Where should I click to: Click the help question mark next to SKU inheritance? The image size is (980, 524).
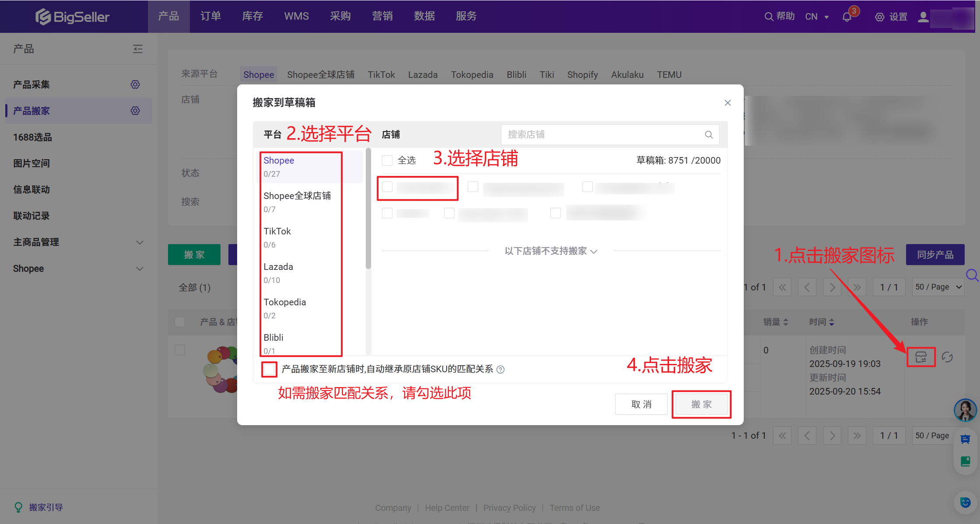pos(501,370)
